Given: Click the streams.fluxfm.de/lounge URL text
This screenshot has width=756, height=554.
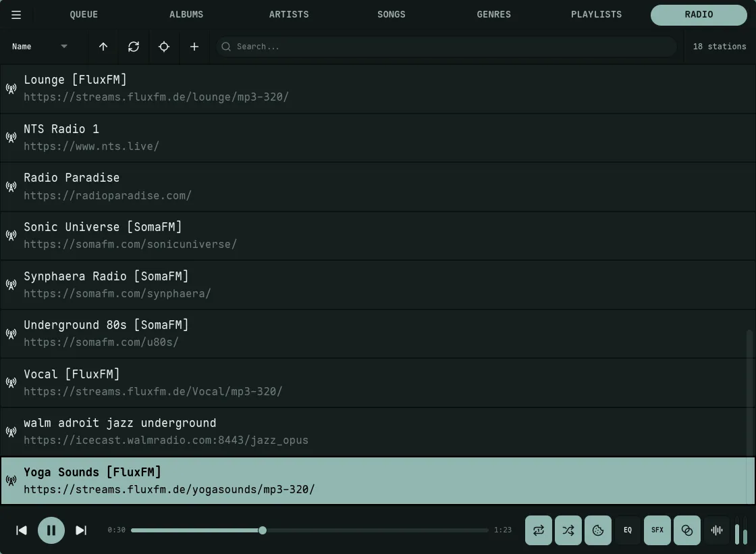Looking at the screenshot, I should click(156, 97).
